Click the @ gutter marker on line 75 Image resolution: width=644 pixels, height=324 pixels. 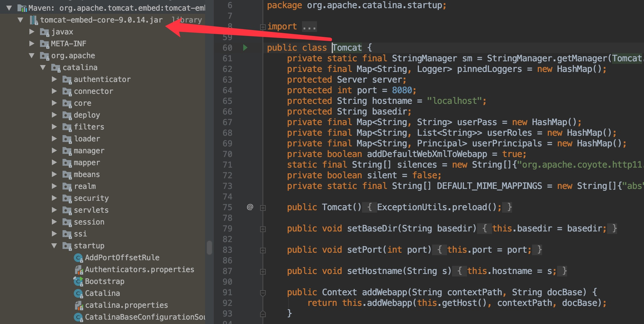click(250, 207)
